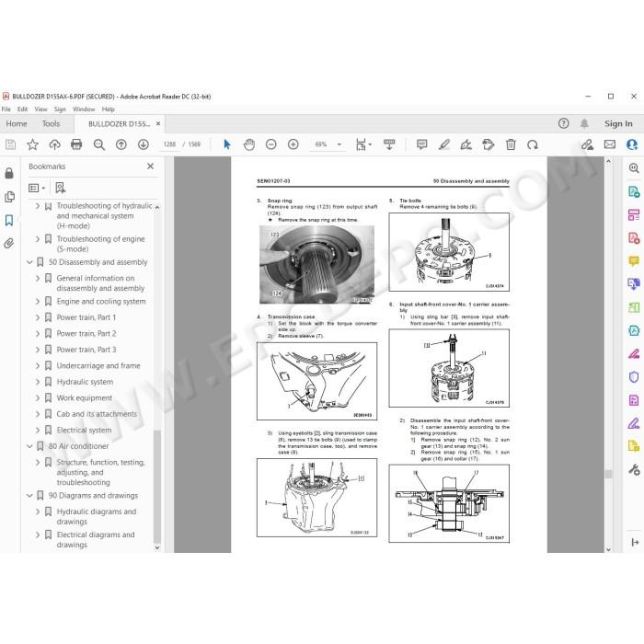644x644 pixels.
Task: Open bookmark options dropdown
Action: click(x=37, y=188)
